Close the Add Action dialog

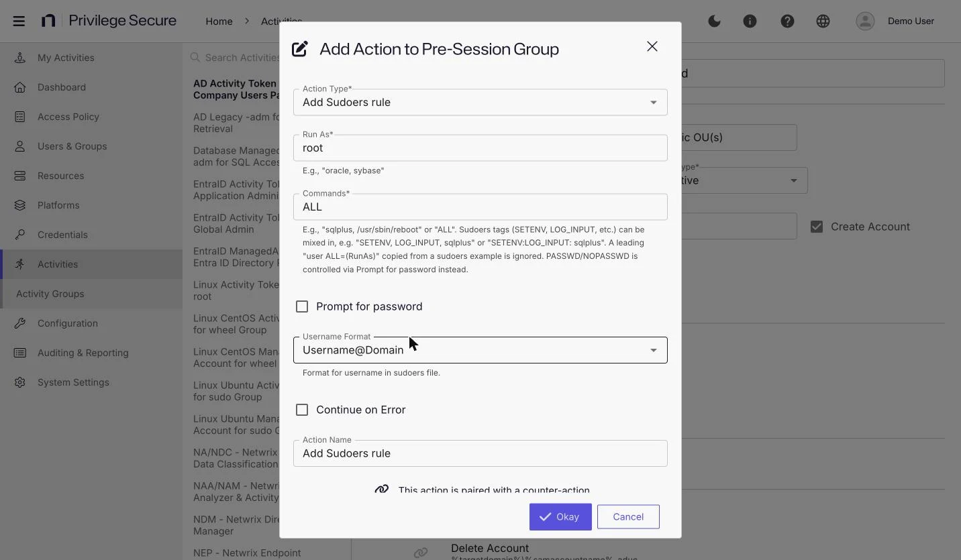tap(652, 46)
